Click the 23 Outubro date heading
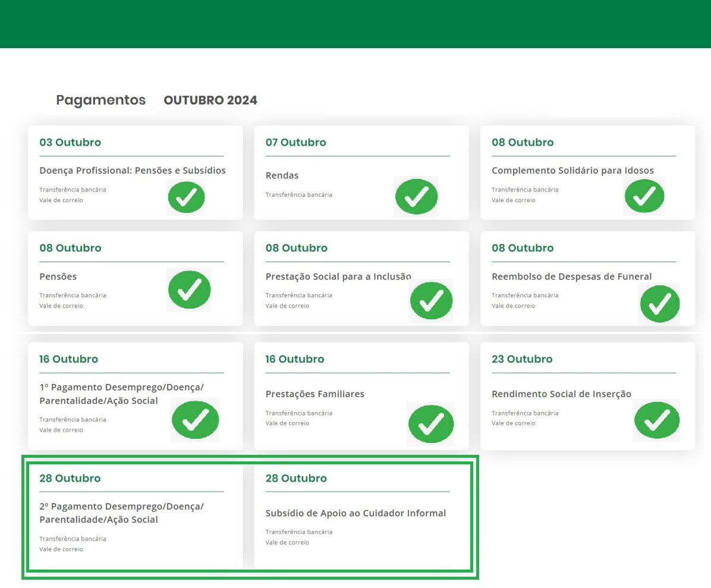Viewport: 711px width, 588px height. point(521,359)
